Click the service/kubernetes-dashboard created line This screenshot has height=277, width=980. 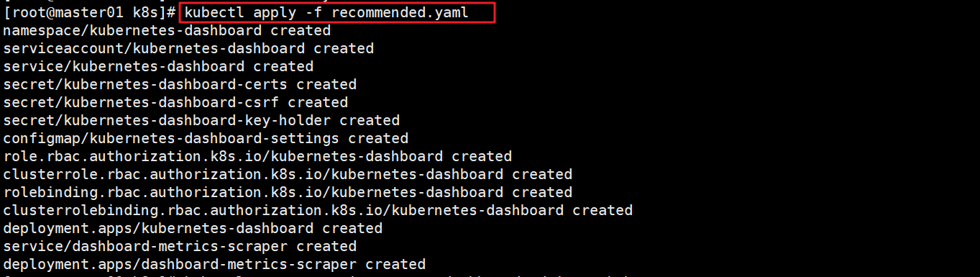coord(158,67)
